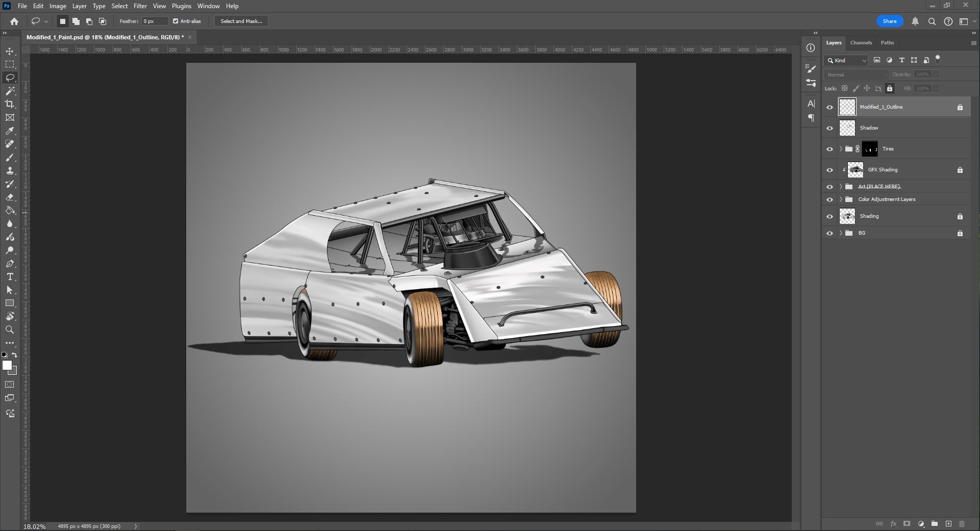Expand the Tires layer group

pos(841,149)
